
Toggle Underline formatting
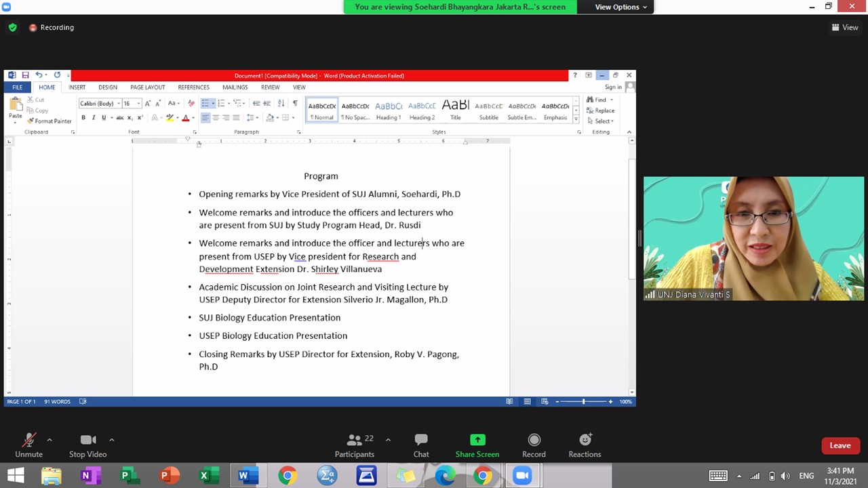tap(104, 117)
